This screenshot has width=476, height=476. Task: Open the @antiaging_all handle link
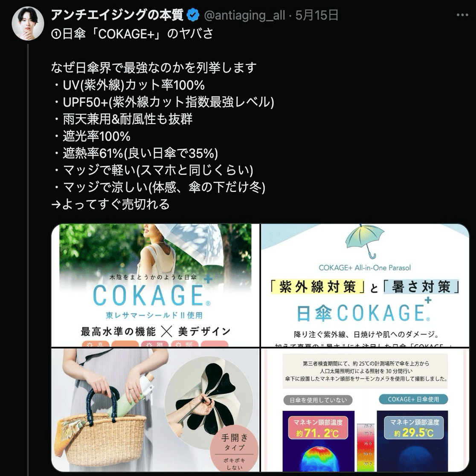pyautogui.click(x=245, y=15)
